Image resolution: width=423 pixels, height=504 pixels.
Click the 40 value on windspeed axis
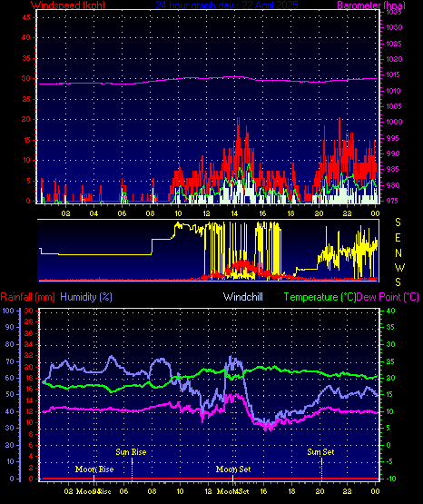(x=25, y=37)
